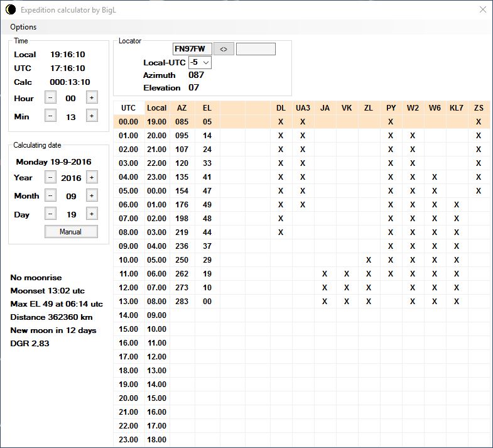
Task: Go back one Day with minus button
Action: pyautogui.click(x=50, y=214)
